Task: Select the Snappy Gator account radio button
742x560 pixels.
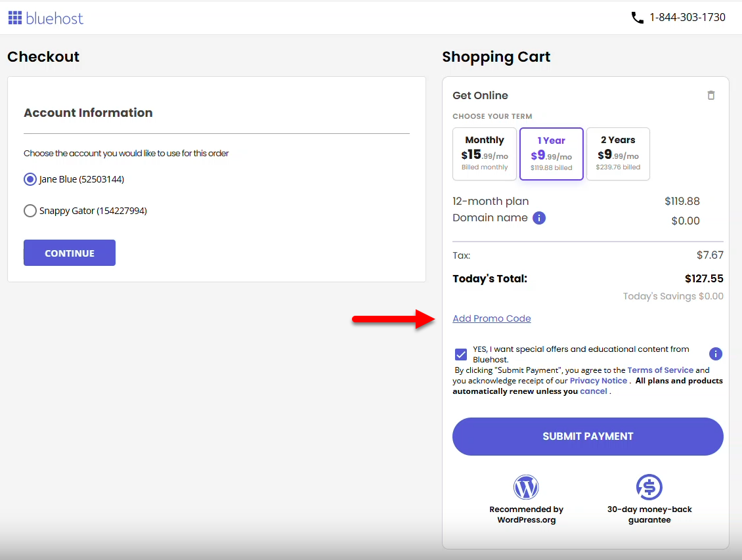Action: 30,211
